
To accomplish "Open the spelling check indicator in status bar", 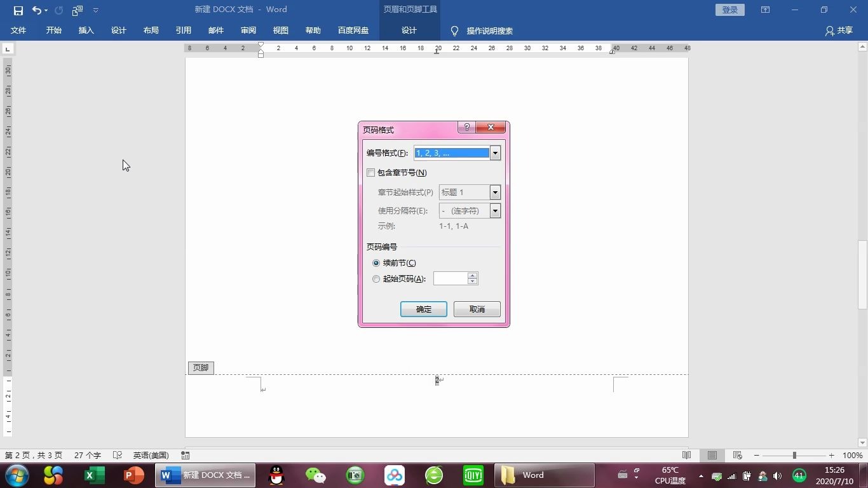I will tap(117, 455).
